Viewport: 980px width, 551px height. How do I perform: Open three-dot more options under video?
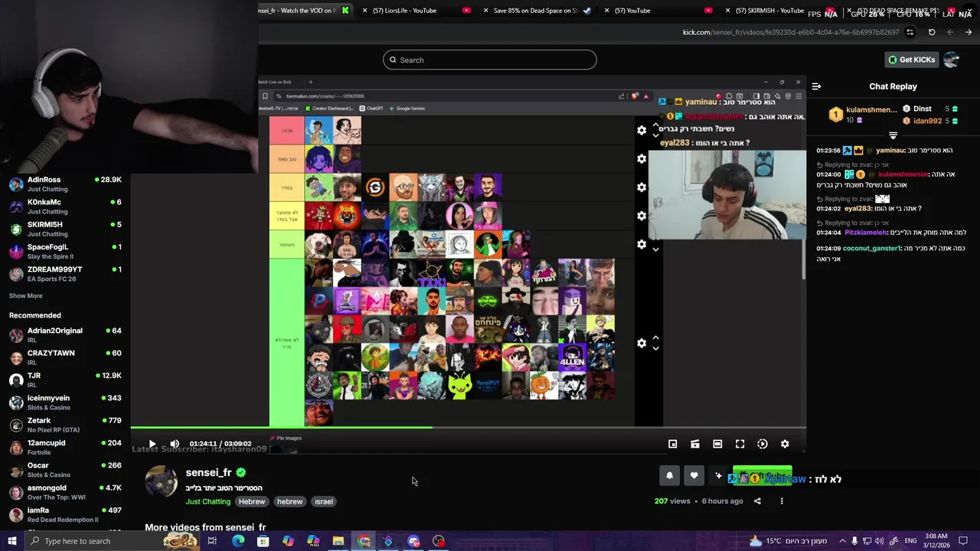click(782, 501)
